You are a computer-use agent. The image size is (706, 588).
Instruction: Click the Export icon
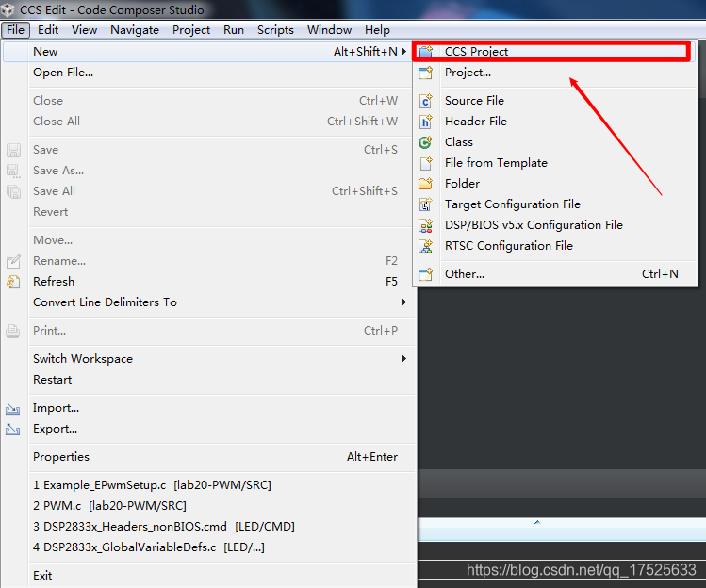click(13, 430)
